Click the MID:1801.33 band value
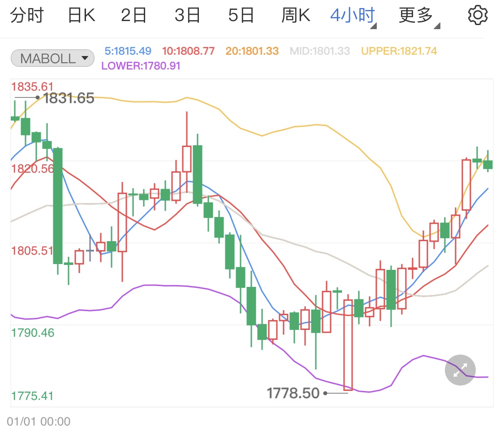The image size is (504, 429). point(319,51)
